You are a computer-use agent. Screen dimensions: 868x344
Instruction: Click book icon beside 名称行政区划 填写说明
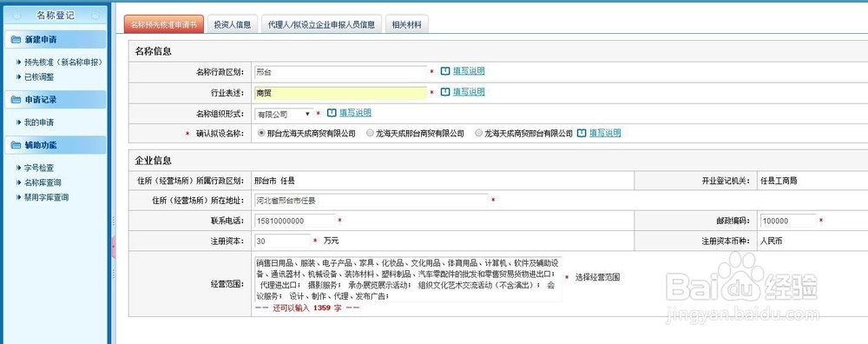445,71
